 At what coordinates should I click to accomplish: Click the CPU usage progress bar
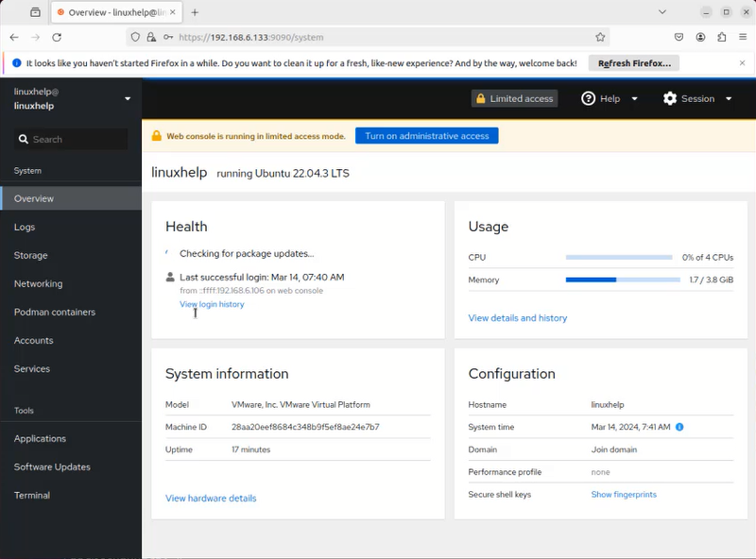tap(619, 258)
